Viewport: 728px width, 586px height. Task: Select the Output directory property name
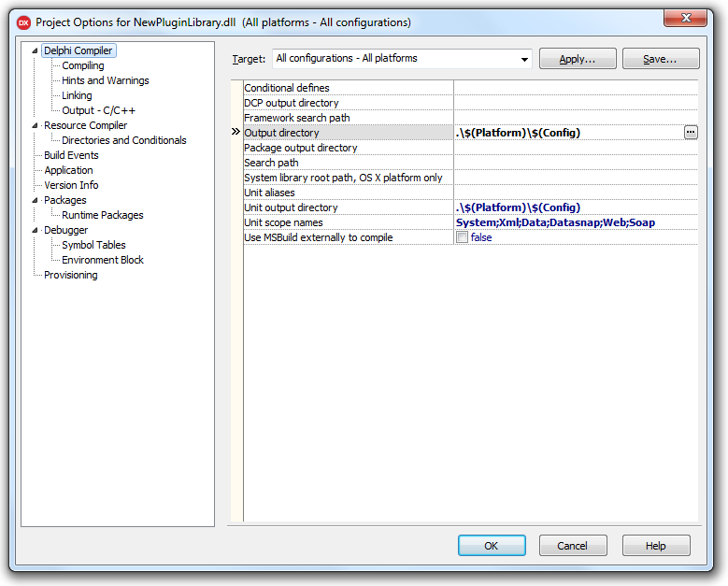click(349, 133)
